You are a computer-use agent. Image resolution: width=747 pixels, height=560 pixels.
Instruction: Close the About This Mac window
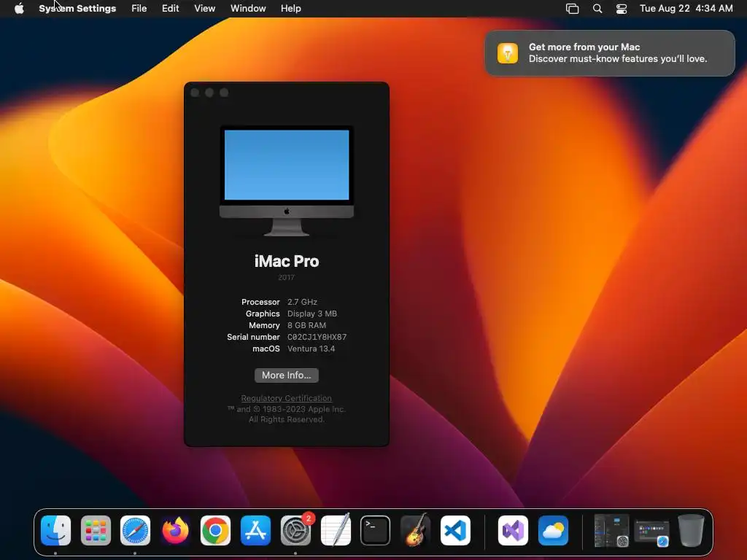(195, 93)
